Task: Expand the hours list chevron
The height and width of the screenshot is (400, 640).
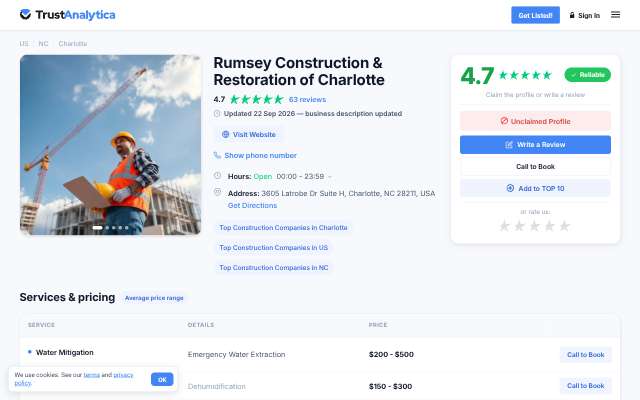Action: coord(330,177)
